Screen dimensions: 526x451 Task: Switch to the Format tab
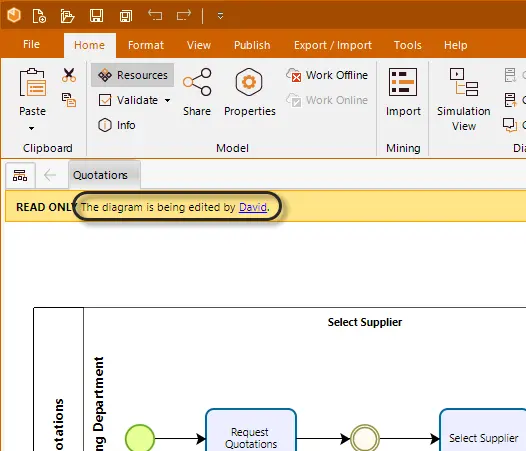pos(146,45)
